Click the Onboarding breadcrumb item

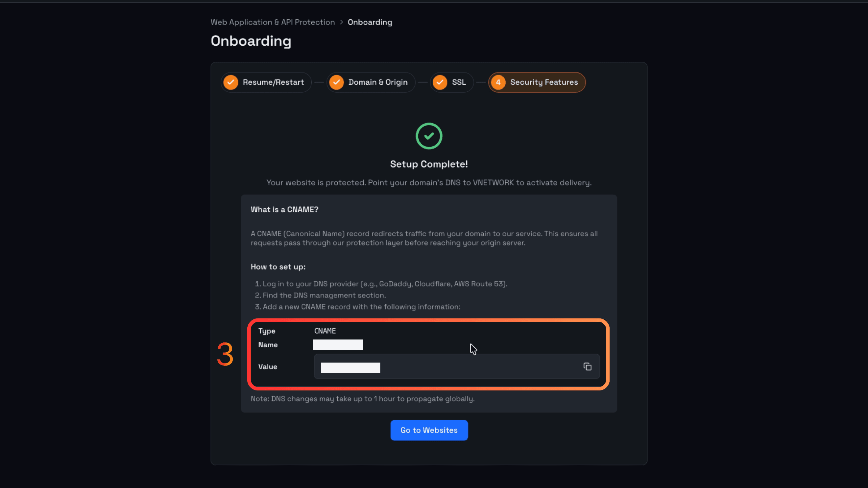click(370, 22)
